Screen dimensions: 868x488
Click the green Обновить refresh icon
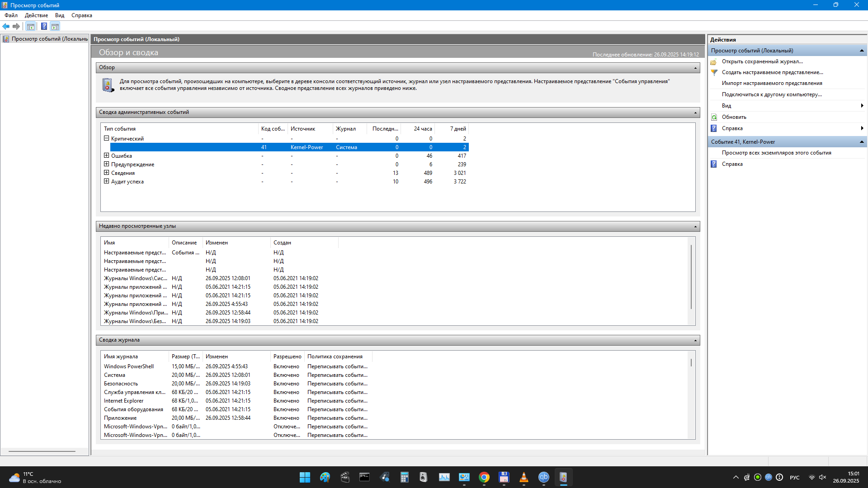714,117
